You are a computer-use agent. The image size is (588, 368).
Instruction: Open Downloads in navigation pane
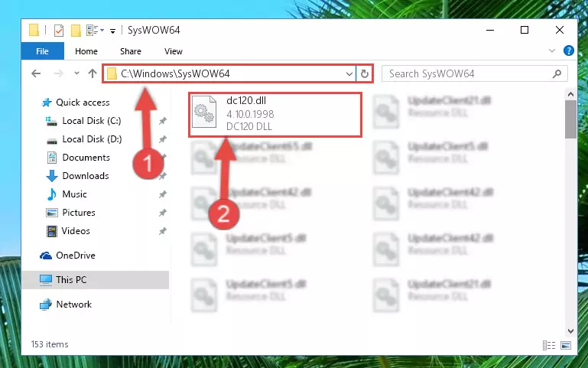point(86,176)
